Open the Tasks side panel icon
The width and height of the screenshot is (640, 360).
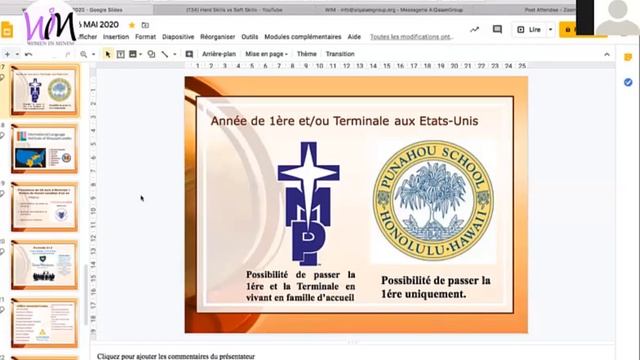tap(628, 82)
